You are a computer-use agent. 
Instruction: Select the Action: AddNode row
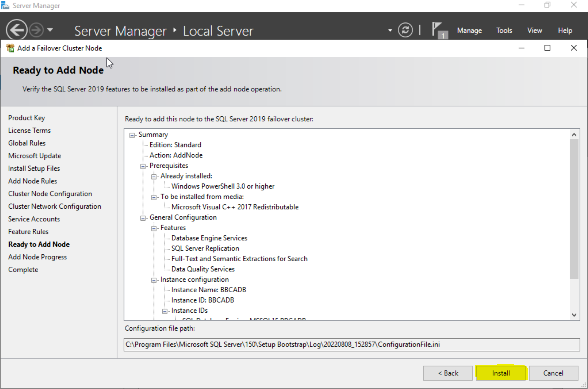point(176,155)
